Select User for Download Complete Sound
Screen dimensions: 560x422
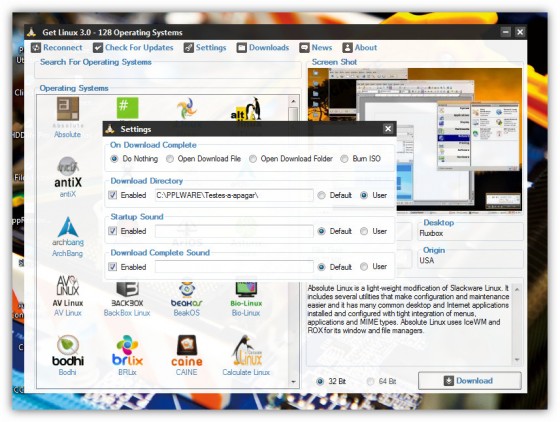point(364,267)
